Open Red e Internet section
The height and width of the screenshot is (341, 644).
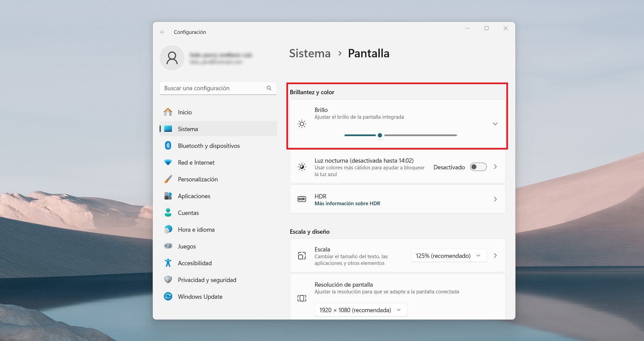pos(218,162)
